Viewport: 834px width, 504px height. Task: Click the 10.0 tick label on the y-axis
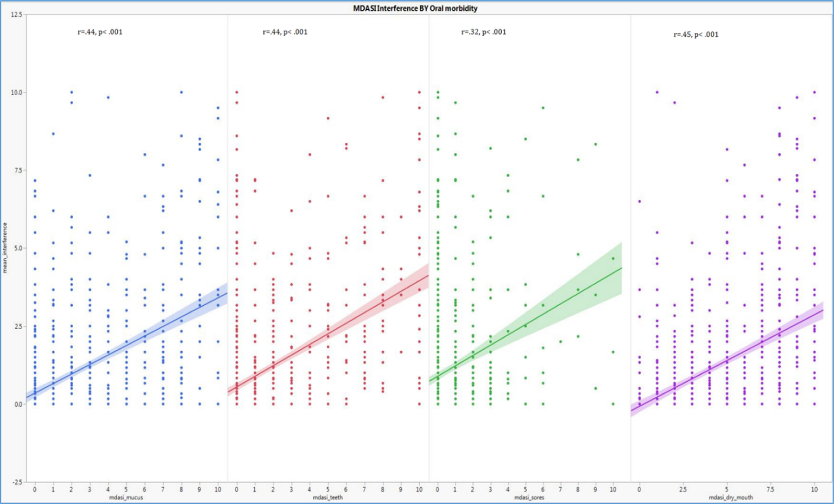pyautogui.click(x=16, y=93)
